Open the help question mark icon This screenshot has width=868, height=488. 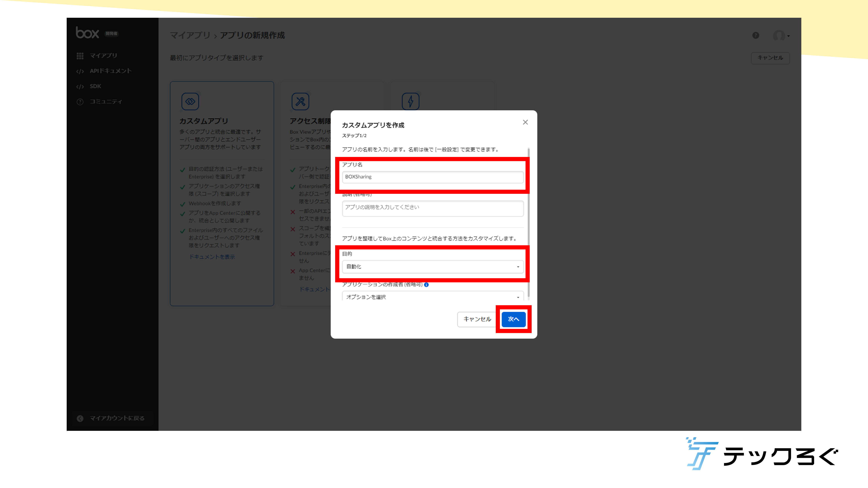pos(756,35)
